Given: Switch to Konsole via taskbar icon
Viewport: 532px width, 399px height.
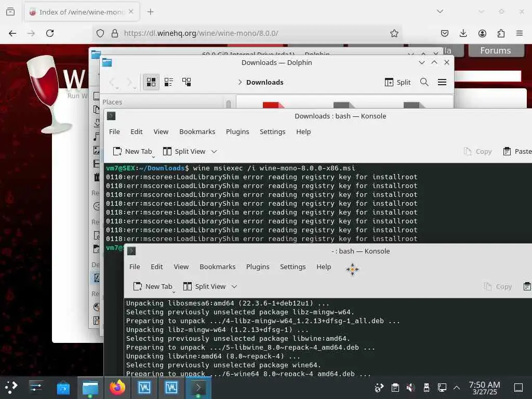Looking at the screenshot, I should (x=198, y=388).
